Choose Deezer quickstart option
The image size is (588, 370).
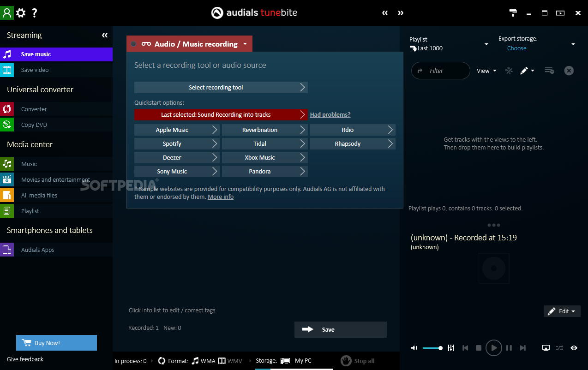(x=177, y=158)
